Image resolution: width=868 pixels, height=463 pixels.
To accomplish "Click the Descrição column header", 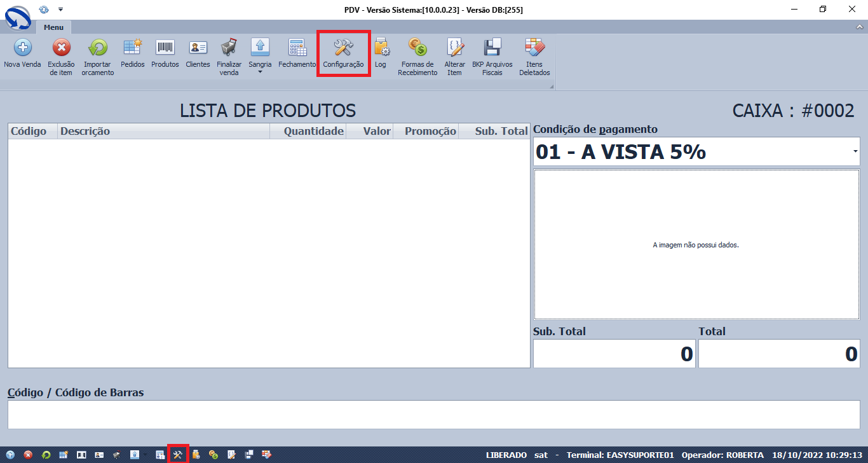I will [x=163, y=131].
